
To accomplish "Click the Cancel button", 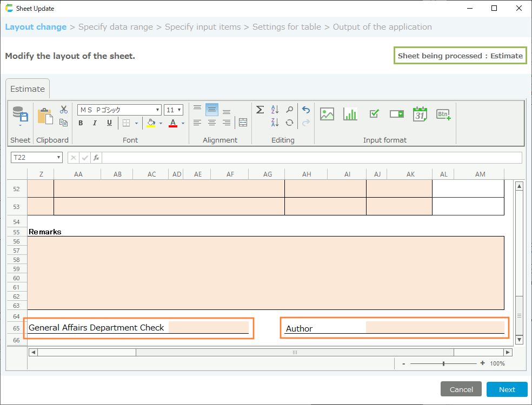I will coord(461,389).
